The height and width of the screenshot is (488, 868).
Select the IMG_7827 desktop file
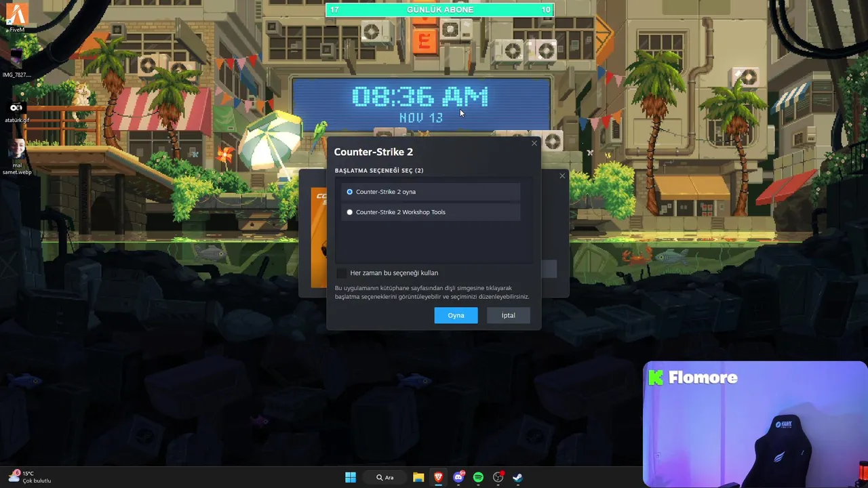click(17, 62)
